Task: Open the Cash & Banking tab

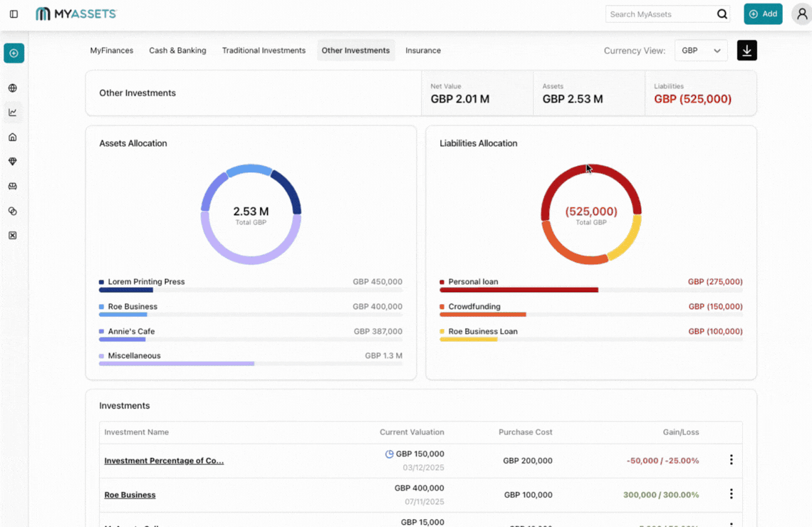Action: 177,50
